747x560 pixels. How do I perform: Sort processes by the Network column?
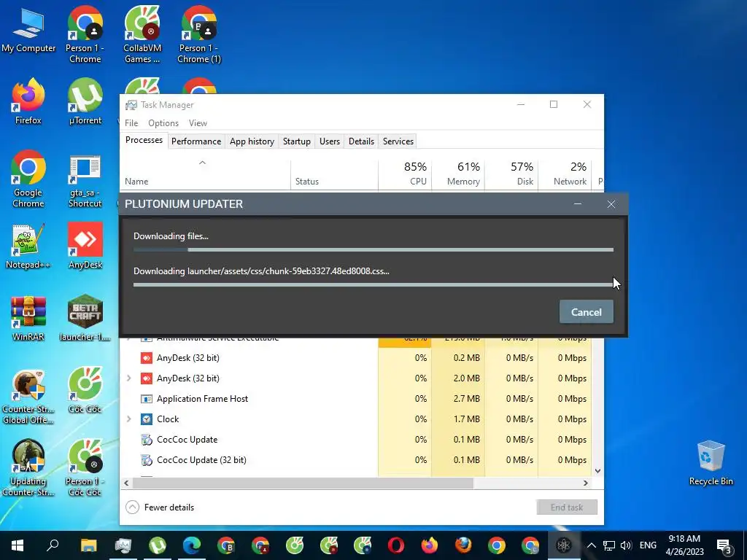565,174
